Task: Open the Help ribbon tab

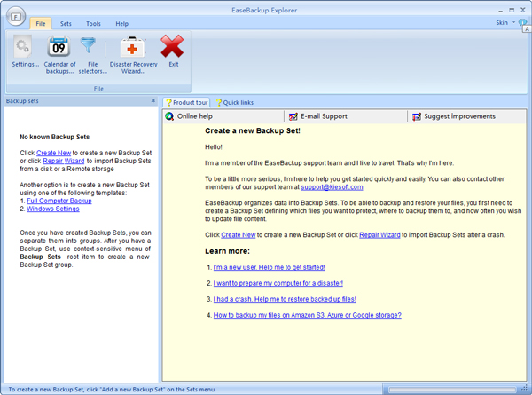Action: [x=121, y=24]
